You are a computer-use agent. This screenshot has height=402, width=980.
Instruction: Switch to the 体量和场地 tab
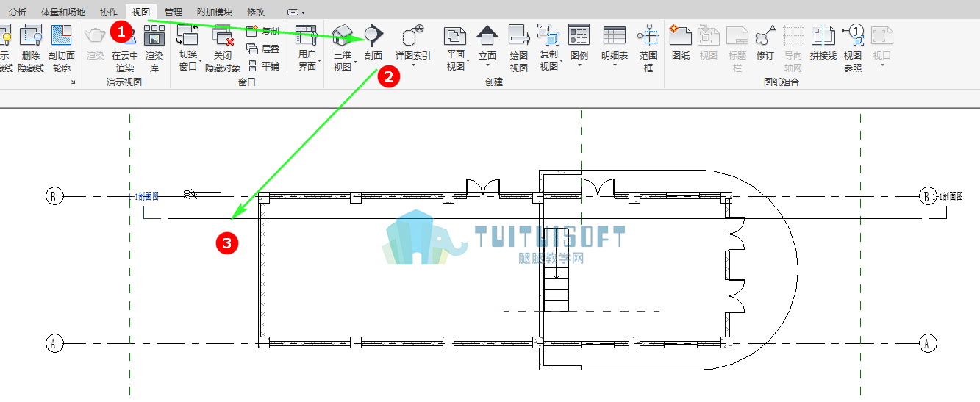pyautogui.click(x=63, y=12)
